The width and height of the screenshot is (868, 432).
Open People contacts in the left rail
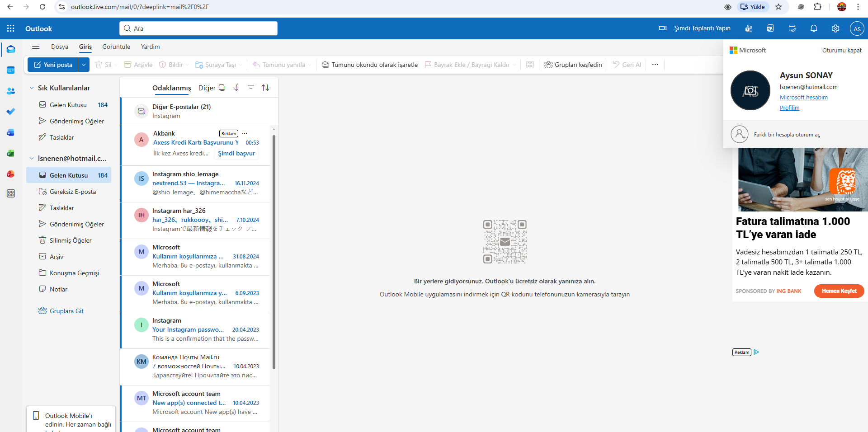(11, 91)
